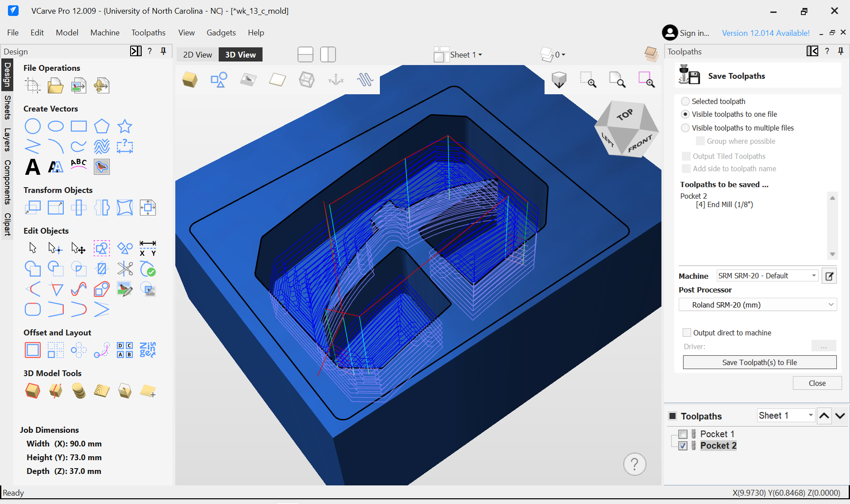Click Zoom to Box magnifier icon
The width and height of the screenshot is (850, 504).
pos(588,80)
